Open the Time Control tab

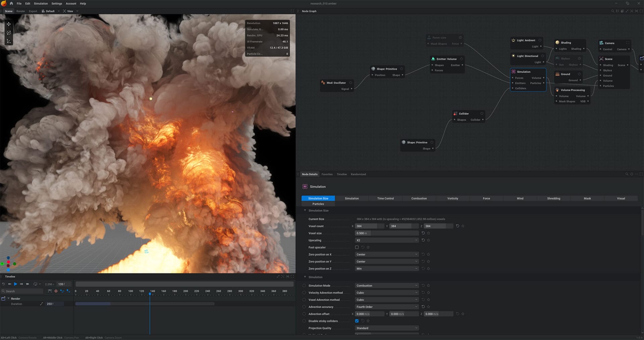(385, 198)
